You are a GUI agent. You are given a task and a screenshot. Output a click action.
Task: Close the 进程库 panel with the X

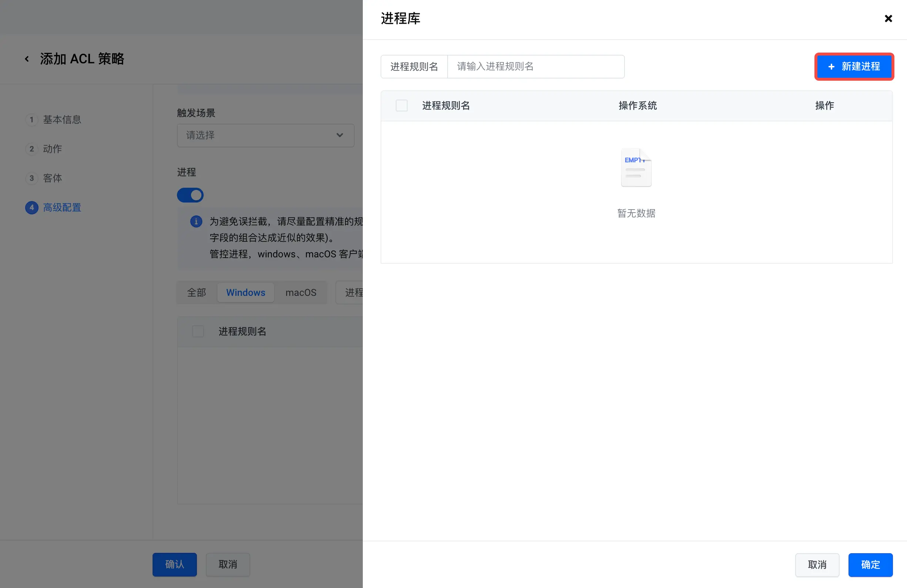click(x=888, y=19)
